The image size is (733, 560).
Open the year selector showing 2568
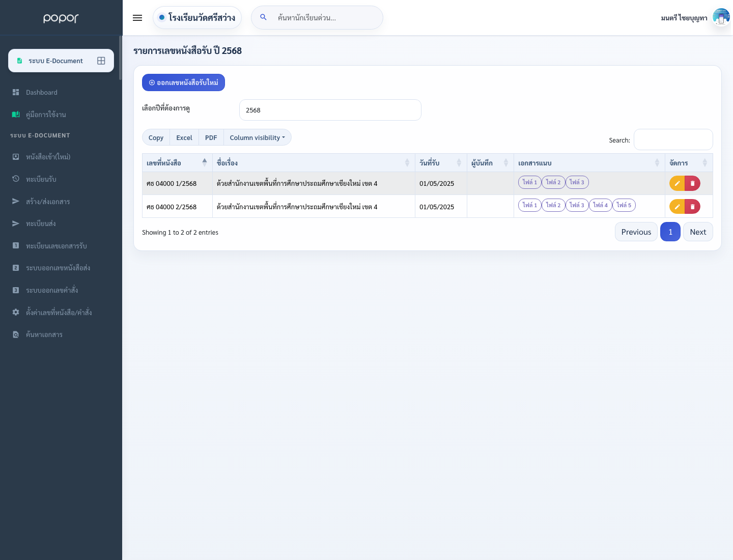click(330, 110)
